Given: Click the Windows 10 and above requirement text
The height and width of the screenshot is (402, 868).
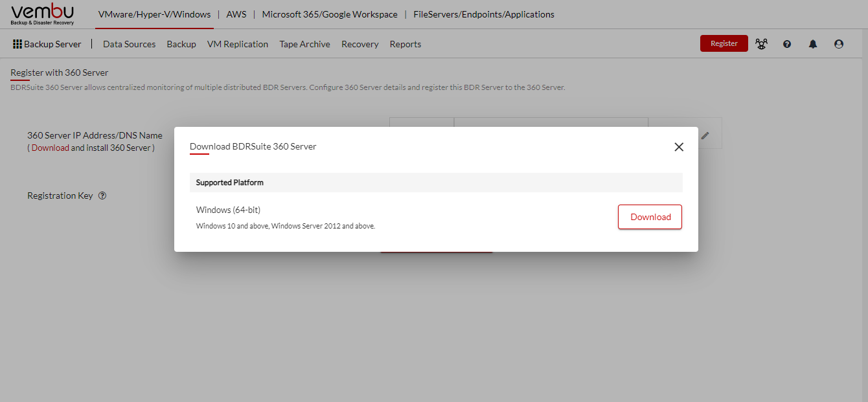Looking at the screenshot, I should [286, 226].
